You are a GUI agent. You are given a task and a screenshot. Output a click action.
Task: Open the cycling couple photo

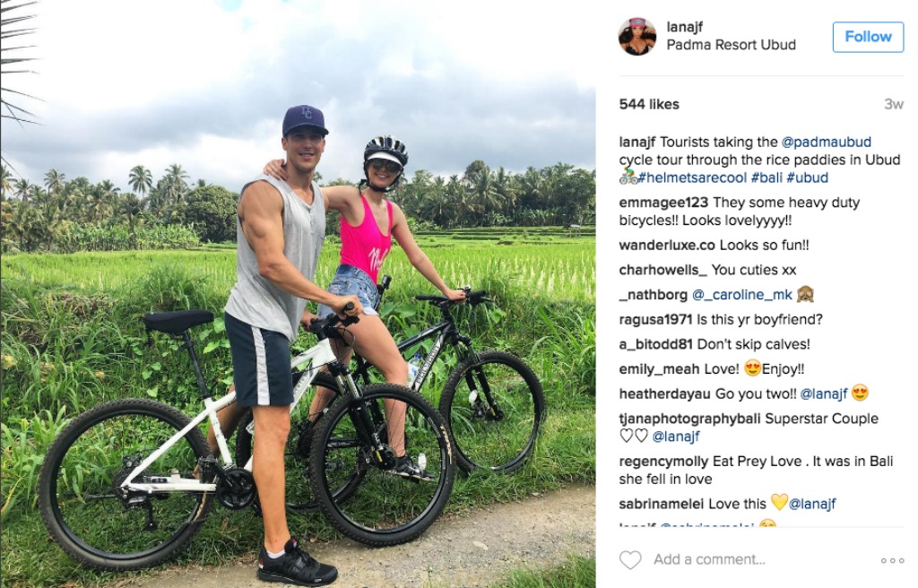pyautogui.click(x=298, y=294)
